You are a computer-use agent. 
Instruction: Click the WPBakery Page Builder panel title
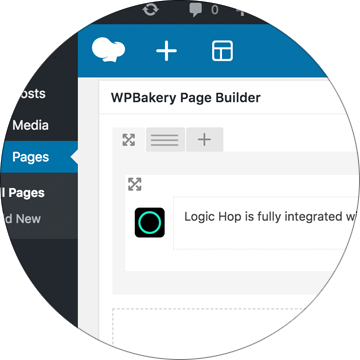point(186,98)
